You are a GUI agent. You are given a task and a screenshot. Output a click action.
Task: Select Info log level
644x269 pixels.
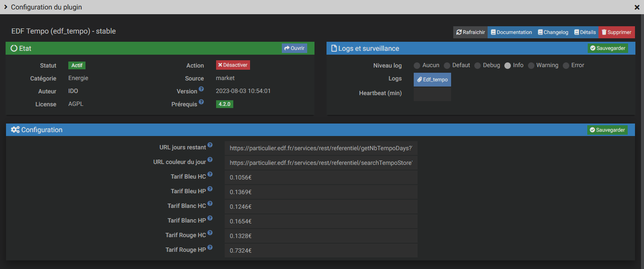tap(507, 65)
